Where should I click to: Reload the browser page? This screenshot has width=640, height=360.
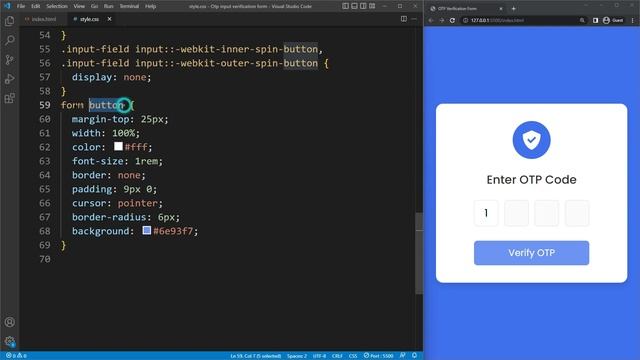tap(452, 20)
